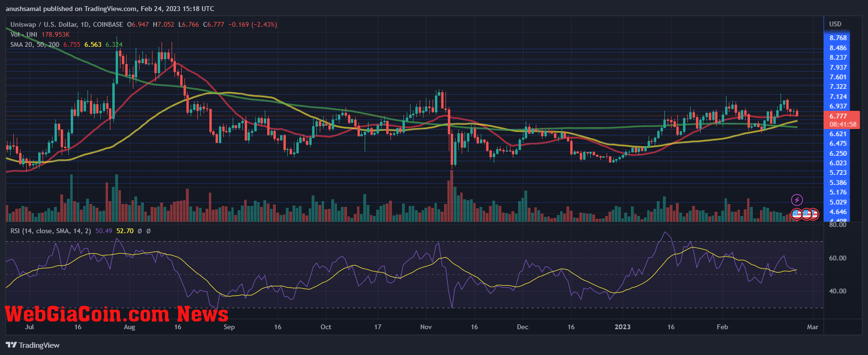
Task: Click the Jul label on time axis
Action: click(x=30, y=327)
